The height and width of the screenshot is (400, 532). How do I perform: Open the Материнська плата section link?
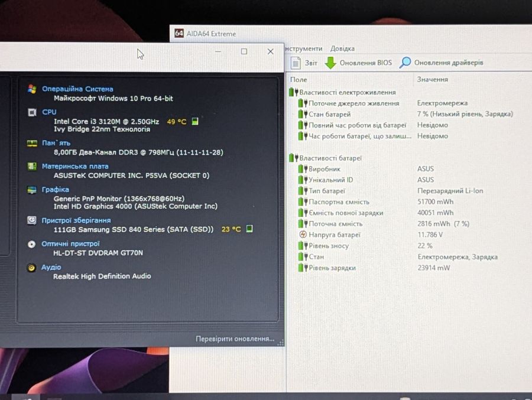pyautogui.click(x=75, y=166)
